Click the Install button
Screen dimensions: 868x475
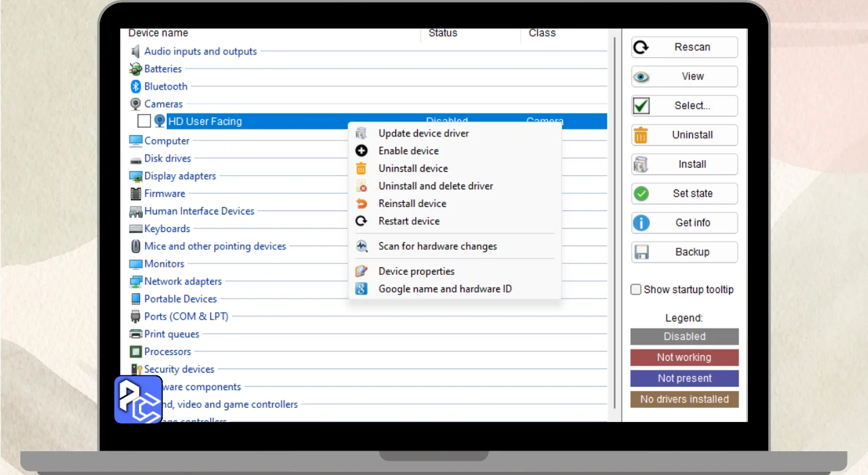[684, 164]
